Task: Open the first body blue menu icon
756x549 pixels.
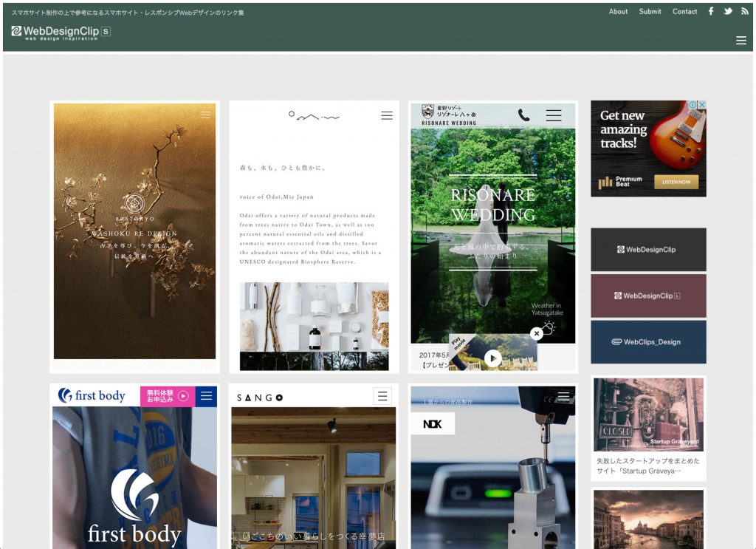Action: point(206,396)
